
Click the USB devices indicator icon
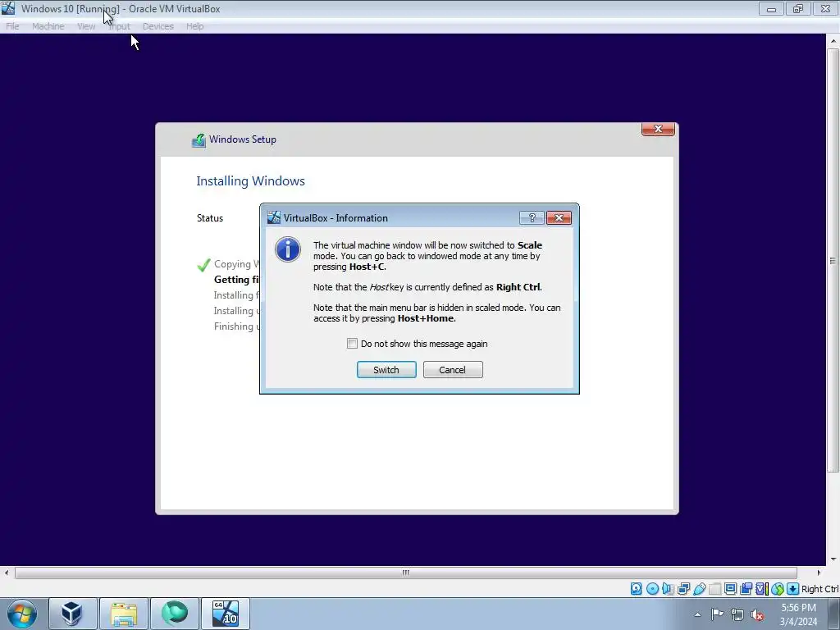pos(699,589)
